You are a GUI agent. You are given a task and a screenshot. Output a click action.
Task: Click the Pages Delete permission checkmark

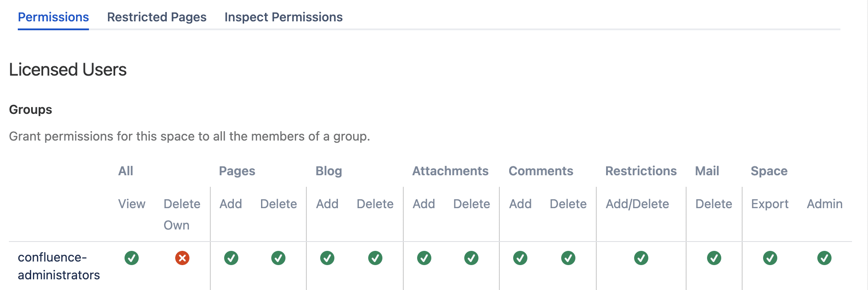[278, 258]
